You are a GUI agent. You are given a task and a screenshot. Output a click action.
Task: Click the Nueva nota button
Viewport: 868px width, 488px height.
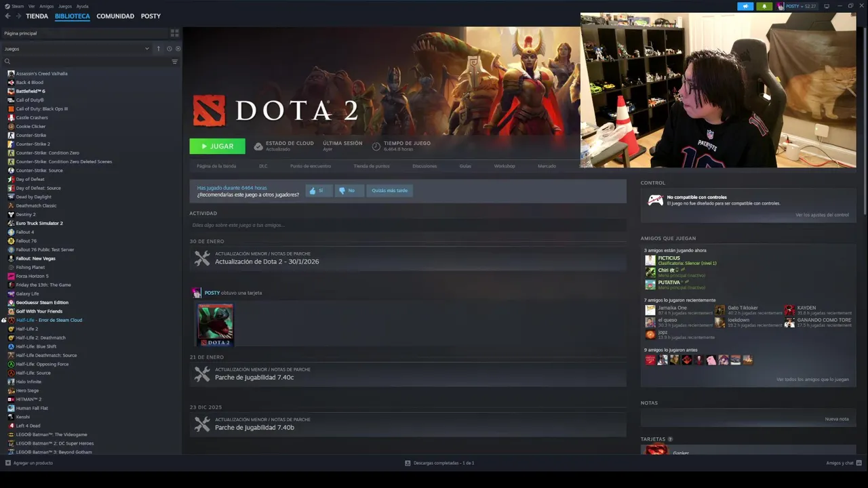837,419
